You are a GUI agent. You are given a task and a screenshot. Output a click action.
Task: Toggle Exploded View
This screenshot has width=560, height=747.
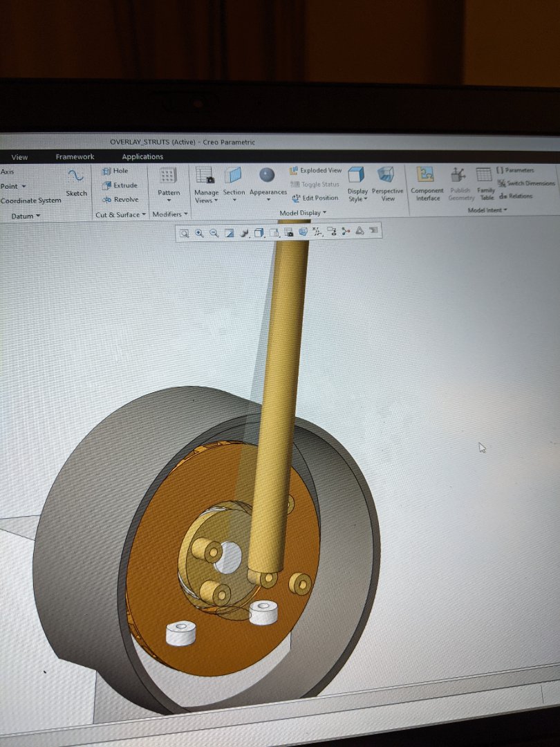[x=316, y=170]
